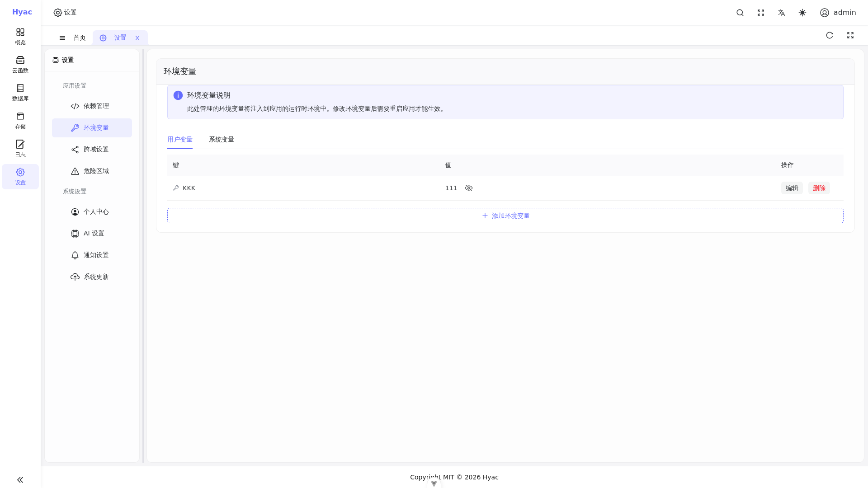Click the footer toggle arrow at bottom
868x488 pixels.
tap(434, 483)
